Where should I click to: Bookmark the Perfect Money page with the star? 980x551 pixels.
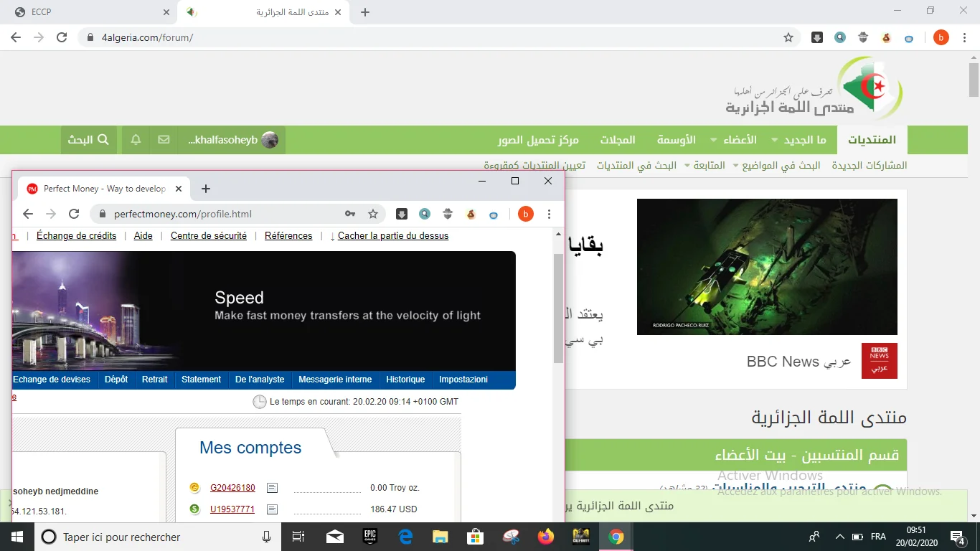373,214
